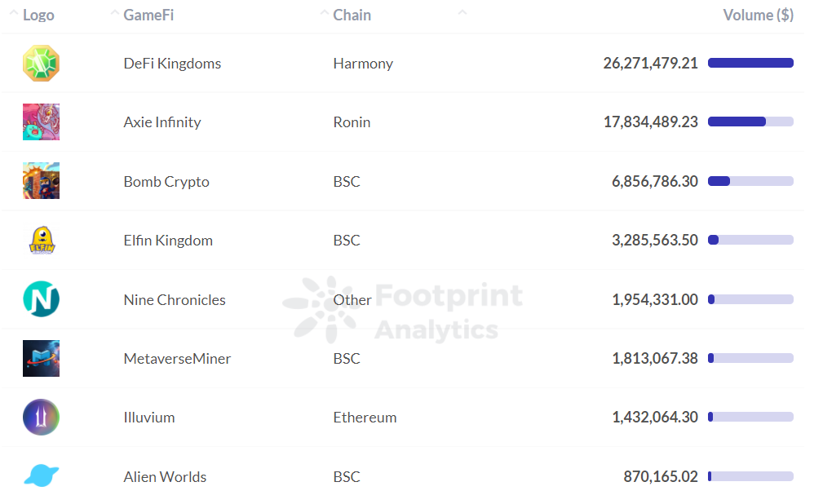Open the Nine Chronicles teal N logo
The height and width of the screenshot is (504, 823).
(41, 299)
